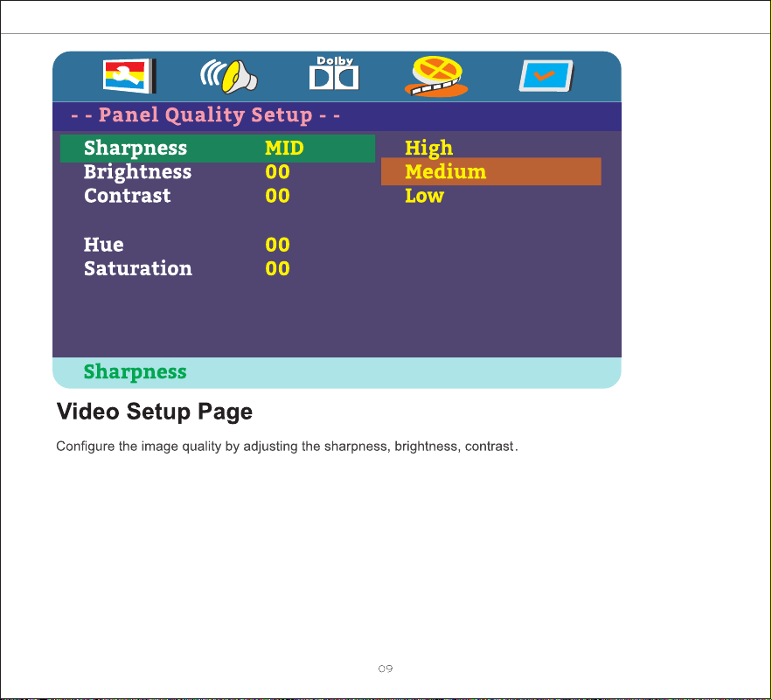
Task: Click the Hue 00 value
Action: tap(277, 245)
